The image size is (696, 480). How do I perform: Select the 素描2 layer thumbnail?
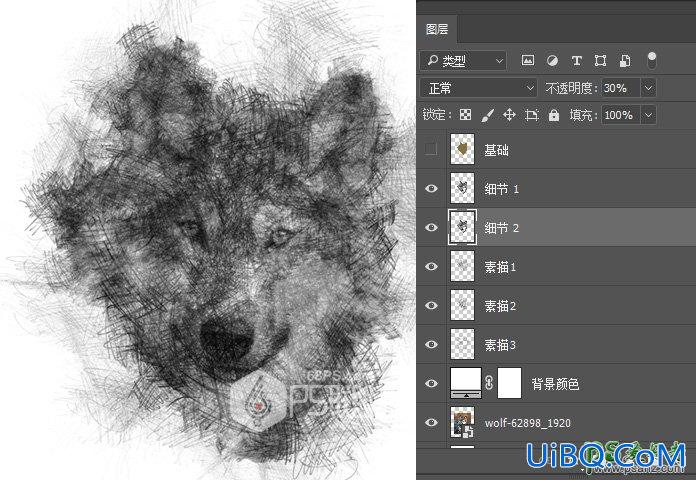point(462,305)
